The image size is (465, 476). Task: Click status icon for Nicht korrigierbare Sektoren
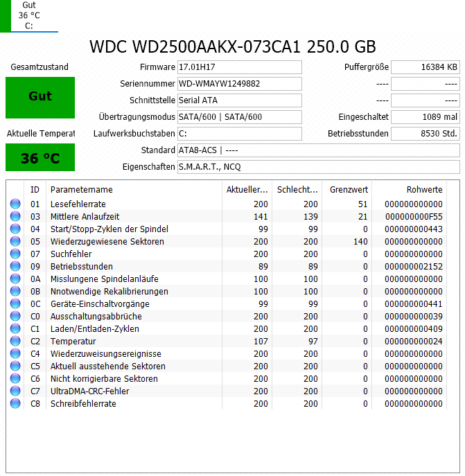click(x=15, y=378)
